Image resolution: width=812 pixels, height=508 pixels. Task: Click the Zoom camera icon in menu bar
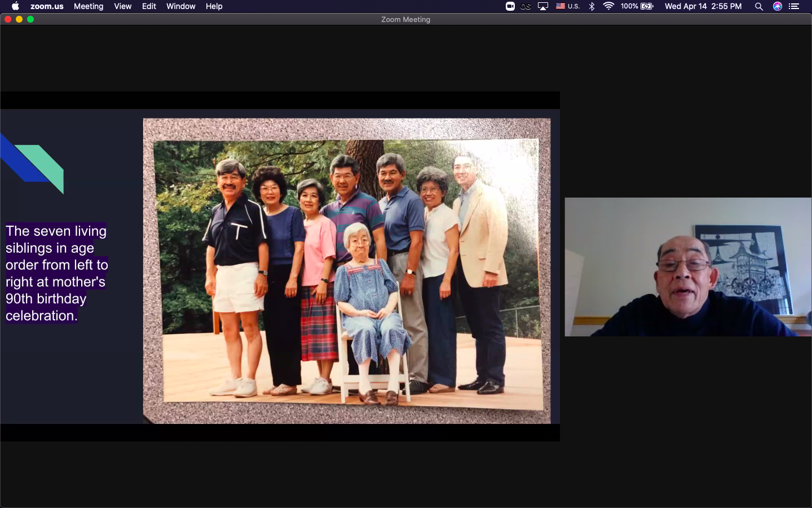coord(510,6)
